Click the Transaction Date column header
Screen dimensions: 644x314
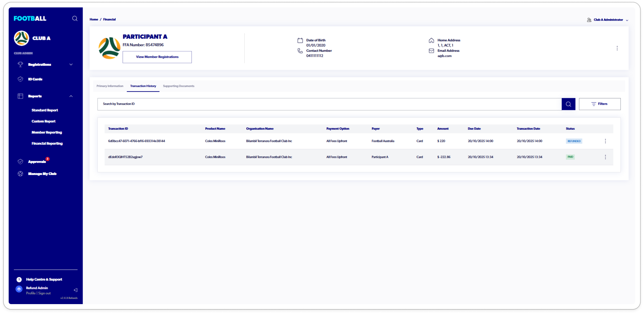(528, 129)
